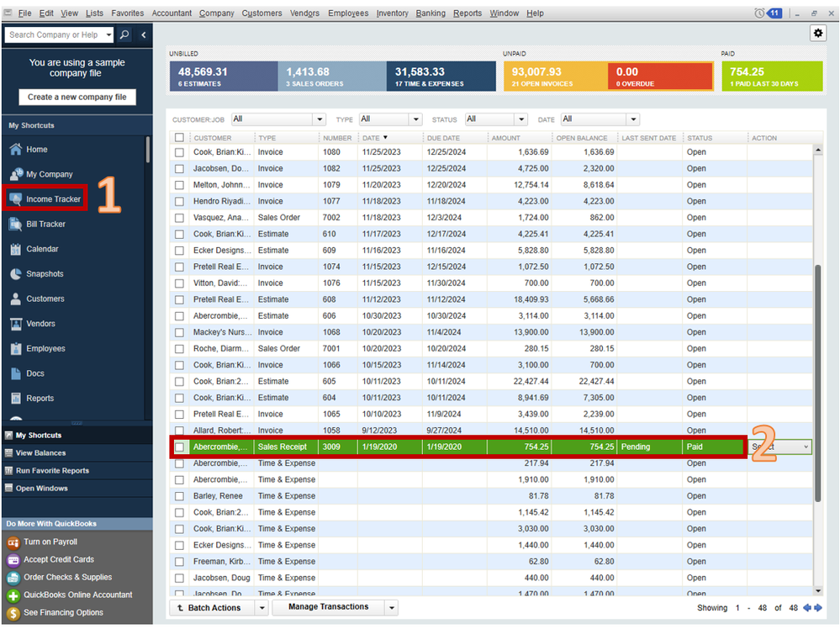The height and width of the screenshot is (629, 840).
Task: Open the Income Tracker shortcut
Action: click(45, 198)
